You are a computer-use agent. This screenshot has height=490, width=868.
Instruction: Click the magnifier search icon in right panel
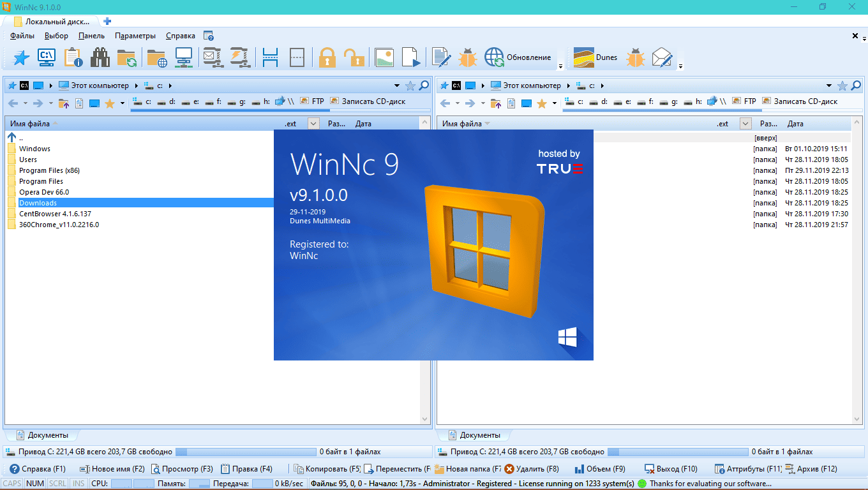coord(856,85)
